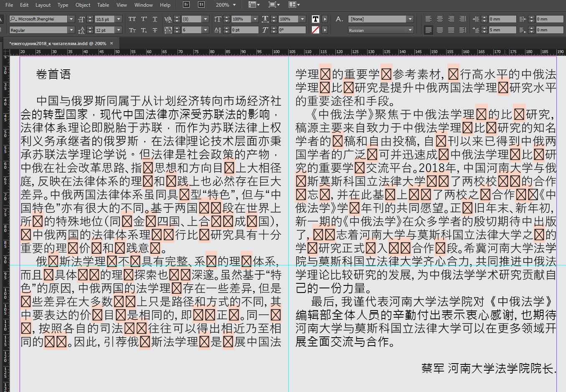Toggle justify with last line centered
The width and height of the screenshot is (566, 392).
pos(440,30)
